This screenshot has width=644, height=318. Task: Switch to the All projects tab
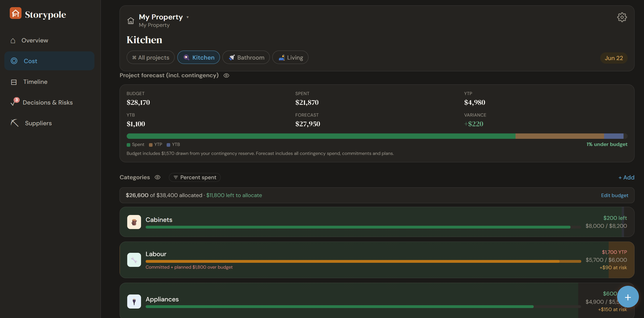click(151, 57)
